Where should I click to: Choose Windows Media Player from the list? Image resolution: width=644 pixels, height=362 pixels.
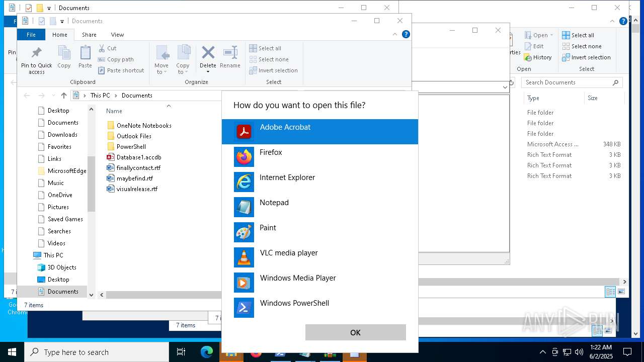(x=320, y=283)
